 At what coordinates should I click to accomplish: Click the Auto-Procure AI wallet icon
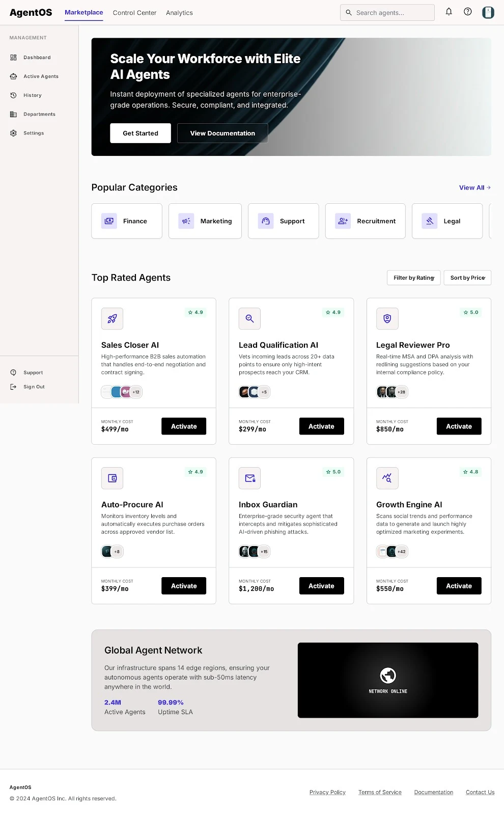pos(112,478)
